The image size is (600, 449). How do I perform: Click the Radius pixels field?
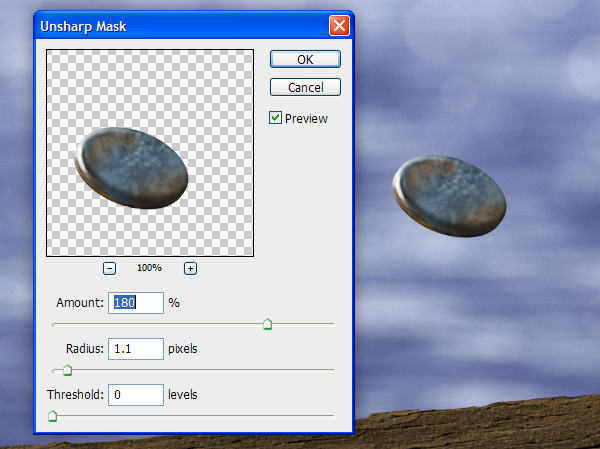click(x=136, y=349)
